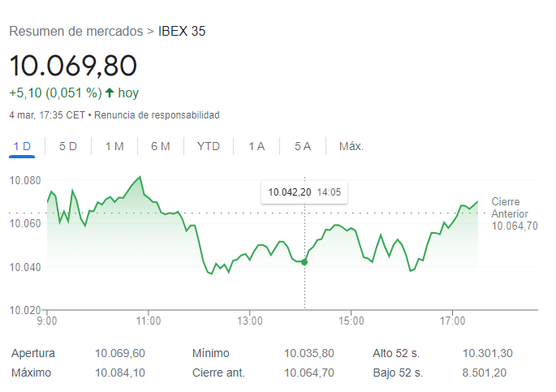Click the Alto 52 s. value 10.301,30
This screenshot has height=392, width=556.
(488, 353)
